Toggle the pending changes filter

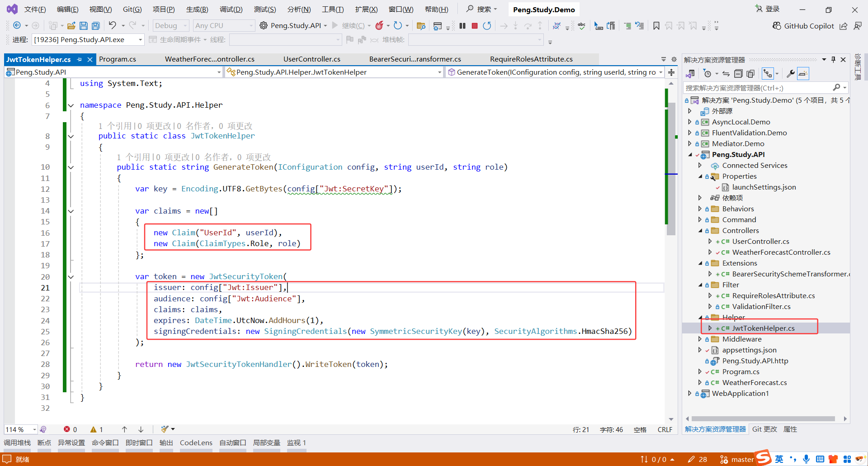tap(708, 74)
